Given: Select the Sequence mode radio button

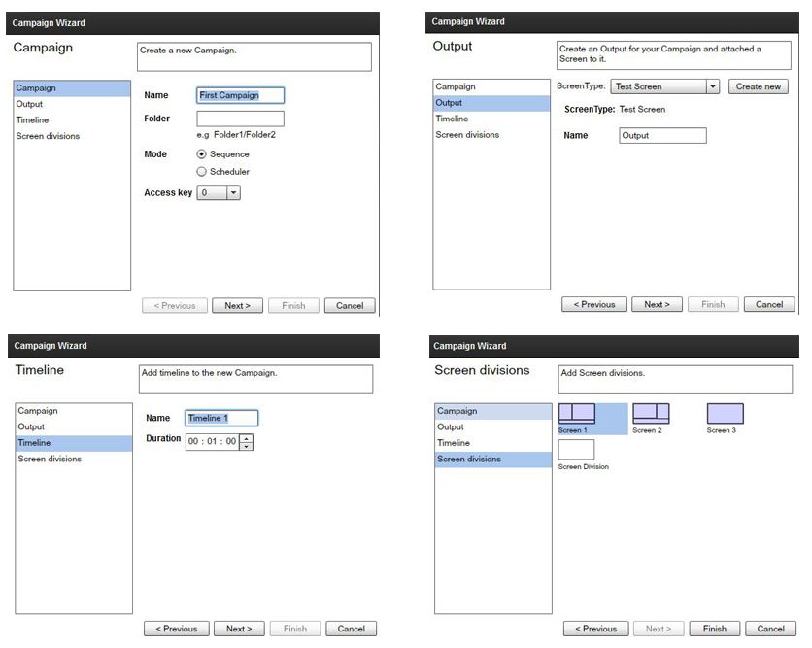Looking at the screenshot, I should point(202,154).
